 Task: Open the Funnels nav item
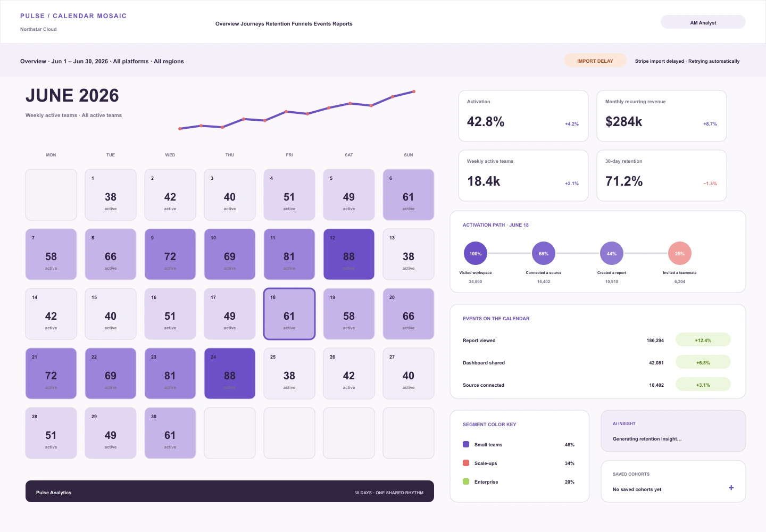tap(301, 24)
